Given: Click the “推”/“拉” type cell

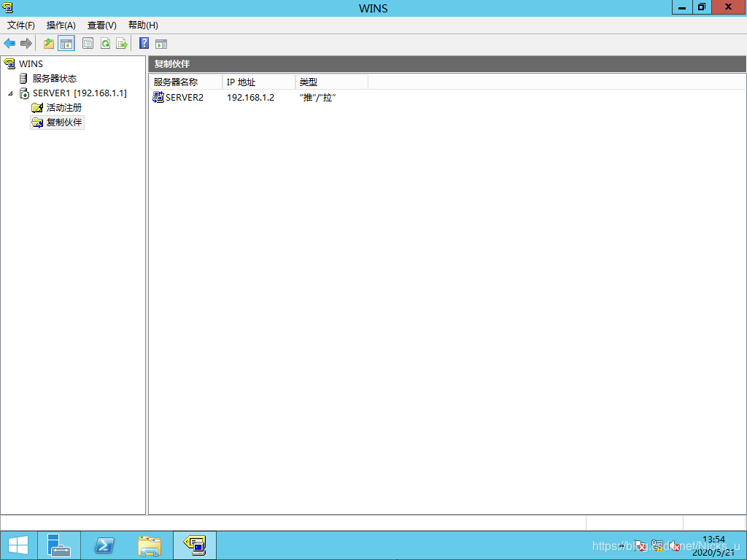Looking at the screenshot, I should [x=318, y=98].
